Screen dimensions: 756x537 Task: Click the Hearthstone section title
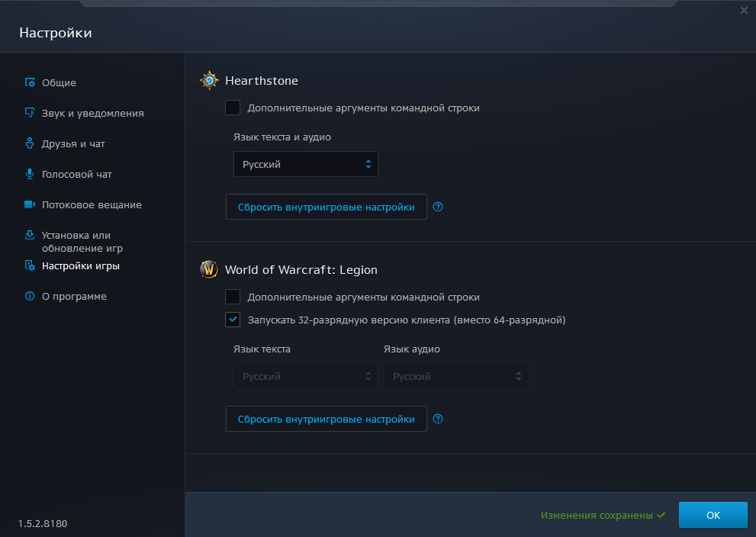coord(262,81)
